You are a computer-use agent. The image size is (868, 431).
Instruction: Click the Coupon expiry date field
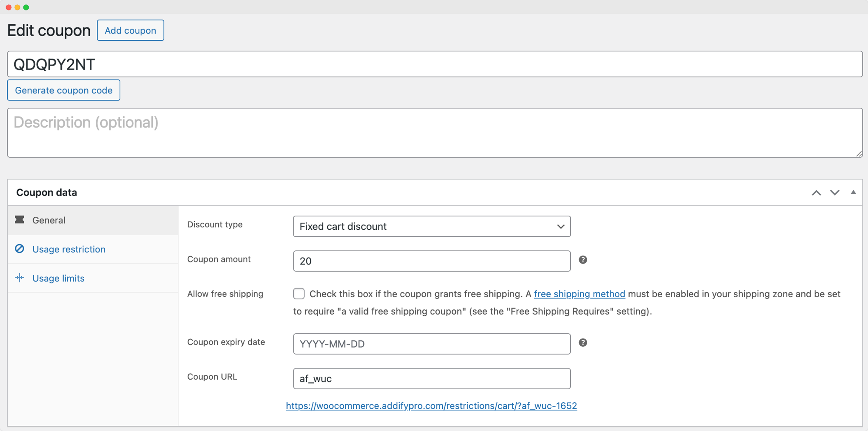431,344
